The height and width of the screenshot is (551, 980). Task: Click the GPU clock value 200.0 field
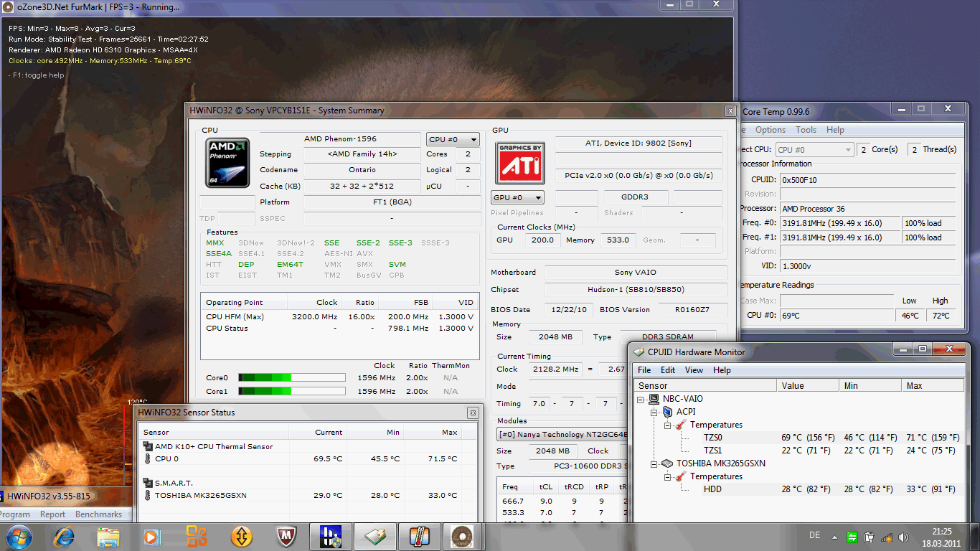tap(542, 240)
